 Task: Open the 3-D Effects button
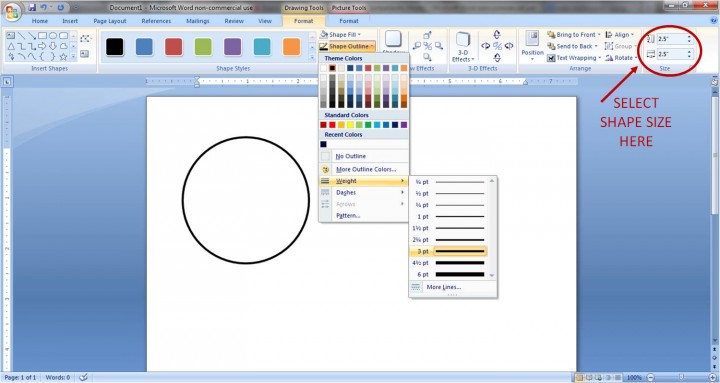pos(463,47)
